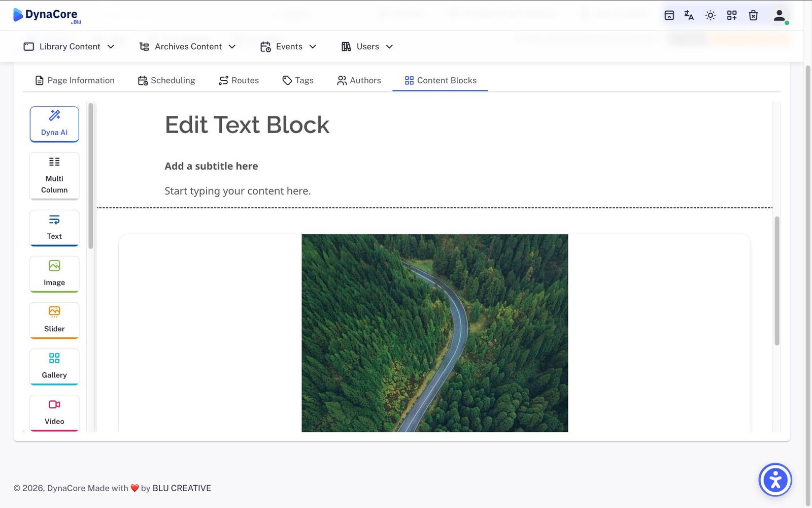Add a Text block from the sidebar

54,228
